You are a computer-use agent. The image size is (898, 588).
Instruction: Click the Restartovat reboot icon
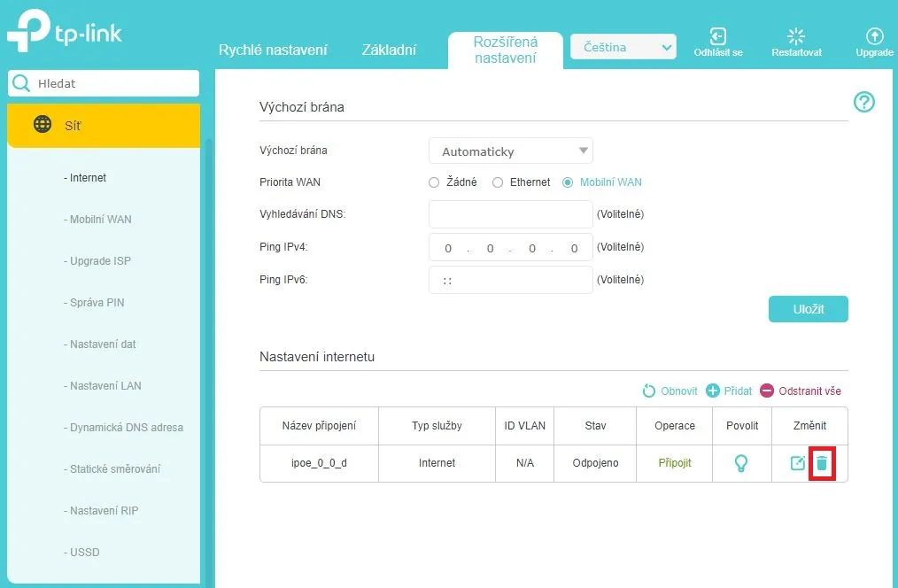(x=796, y=36)
